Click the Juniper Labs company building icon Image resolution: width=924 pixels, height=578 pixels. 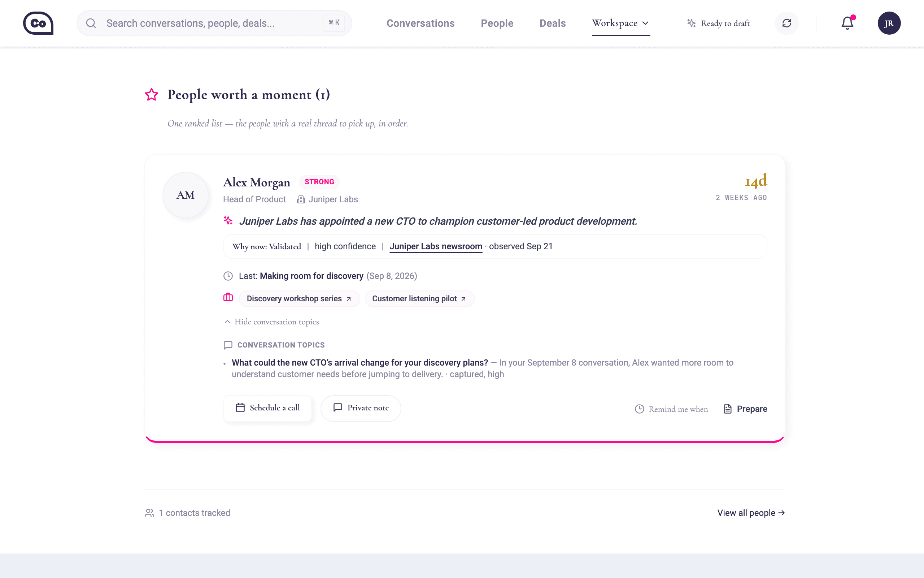click(x=301, y=199)
